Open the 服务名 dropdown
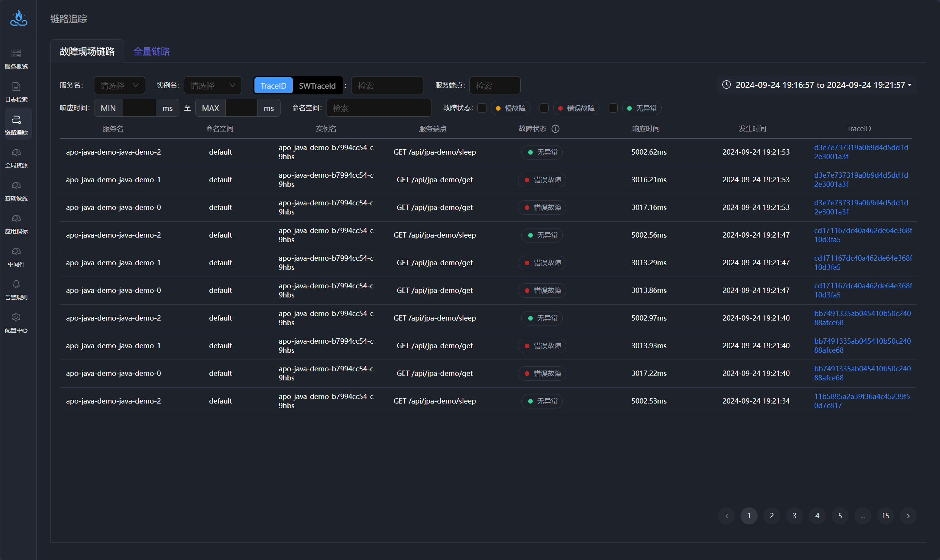The width and height of the screenshot is (940, 560). (x=119, y=86)
